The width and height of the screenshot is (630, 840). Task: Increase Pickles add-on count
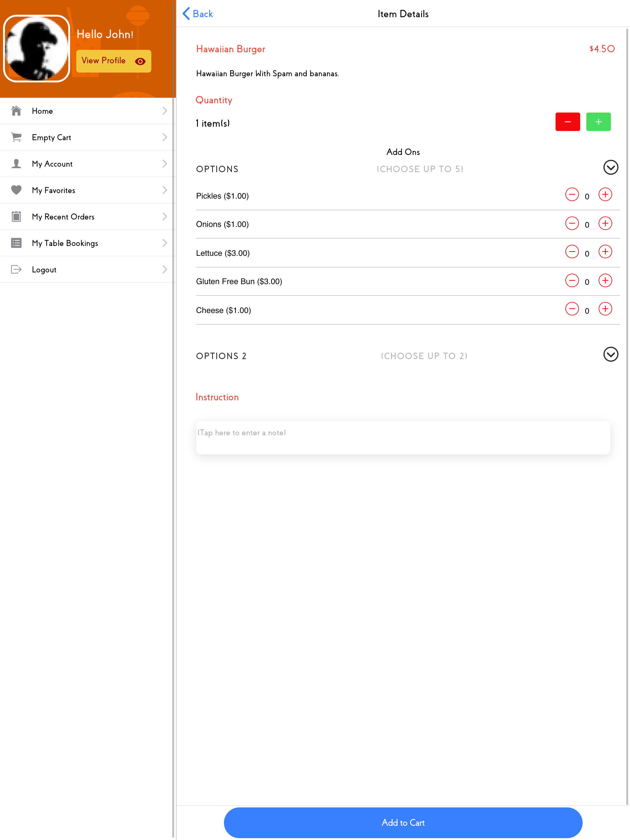tap(605, 194)
